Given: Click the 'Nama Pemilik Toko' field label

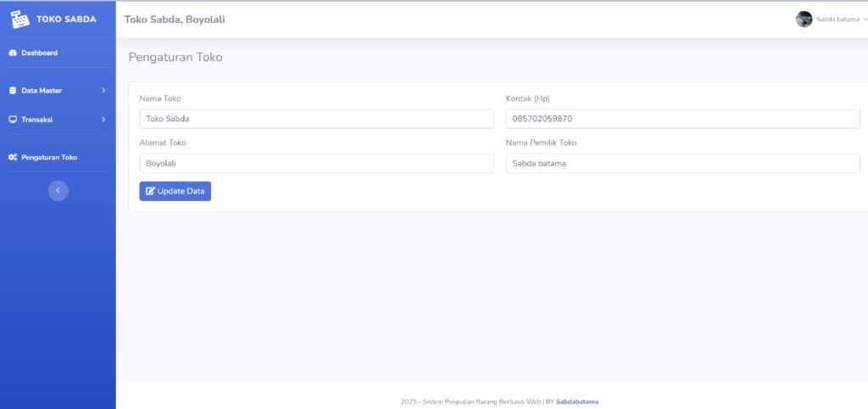Looking at the screenshot, I should (x=541, y=143).
